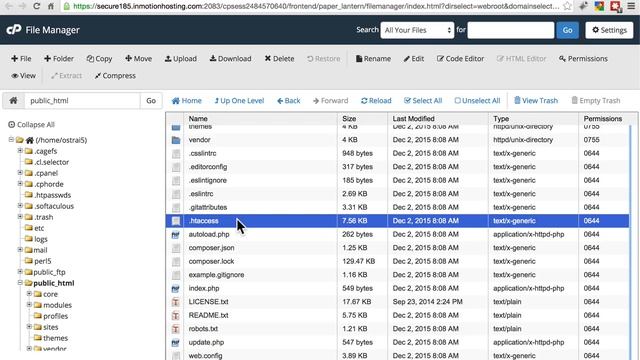
Task: Open Edit for selected file
Action: [x=414, y=59]
